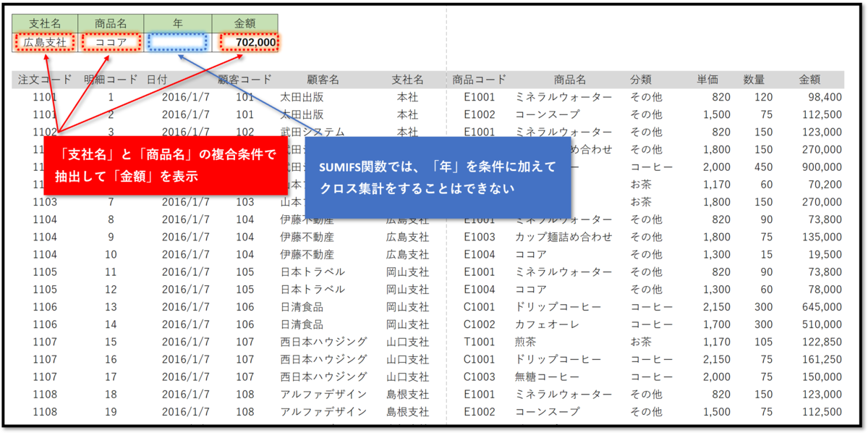Click the 年 header label
Image resolution: width=868 pixels, height=433 pixels.
[x=177, y=22]
